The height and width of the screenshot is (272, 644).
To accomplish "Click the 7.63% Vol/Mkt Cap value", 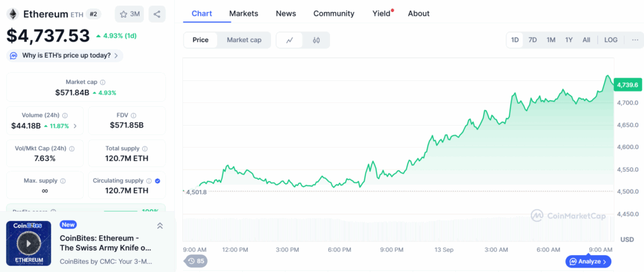I will pos(45,158).
